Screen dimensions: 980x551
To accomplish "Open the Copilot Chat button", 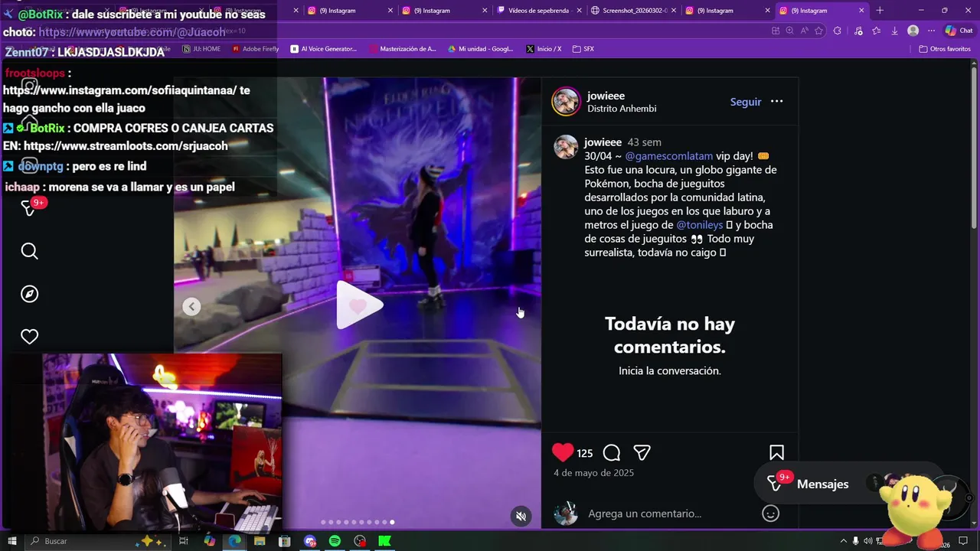I will click(959, 31).
